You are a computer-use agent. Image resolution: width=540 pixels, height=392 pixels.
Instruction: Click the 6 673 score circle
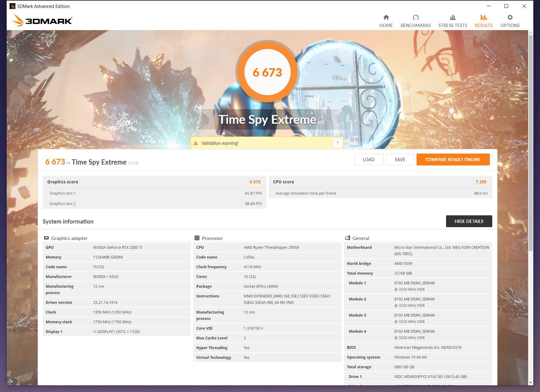tap(267, 72)
